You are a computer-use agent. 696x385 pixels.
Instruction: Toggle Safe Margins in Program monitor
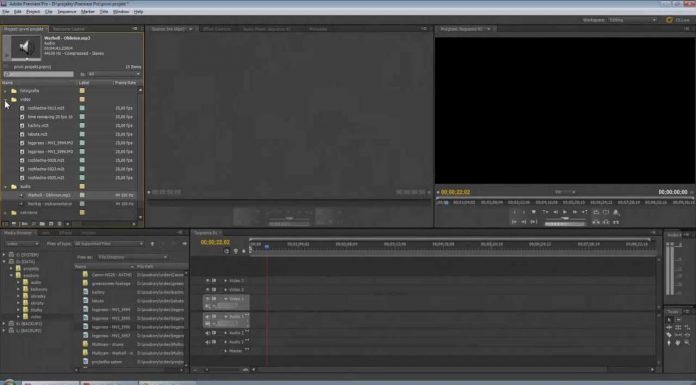pyautogui.click(x=606, y=212)
